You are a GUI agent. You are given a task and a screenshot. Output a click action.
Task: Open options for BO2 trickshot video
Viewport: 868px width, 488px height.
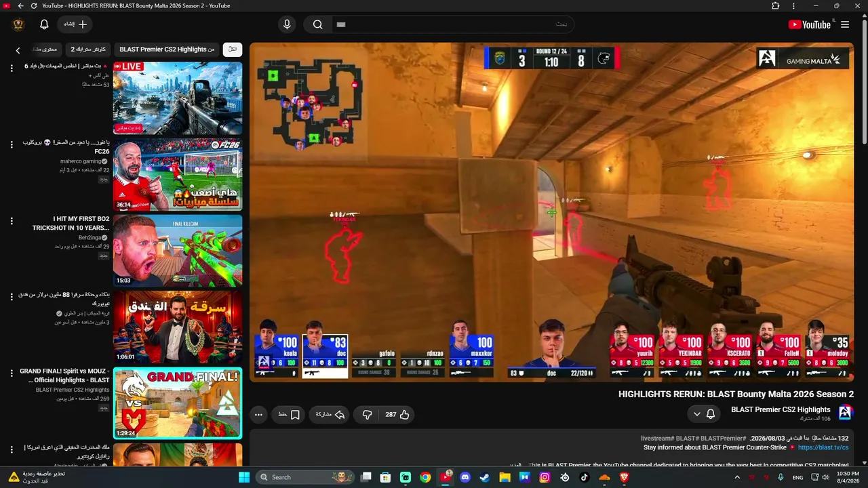[12, 220]
